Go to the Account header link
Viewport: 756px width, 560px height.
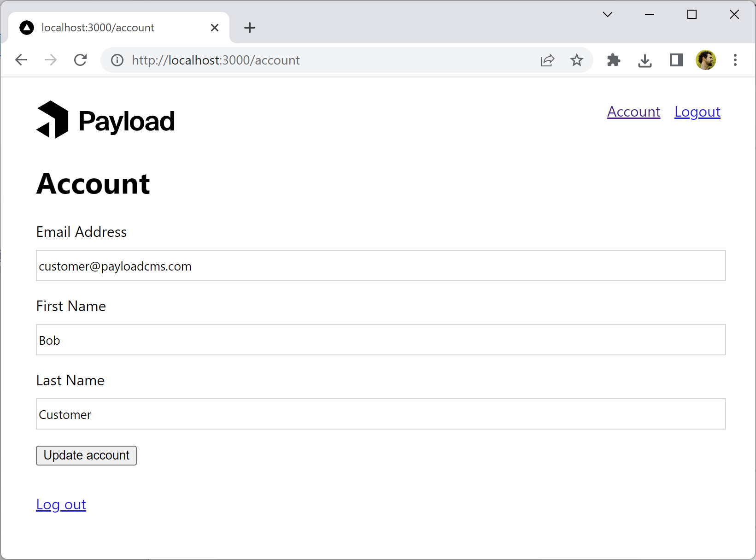click(633, 112)
